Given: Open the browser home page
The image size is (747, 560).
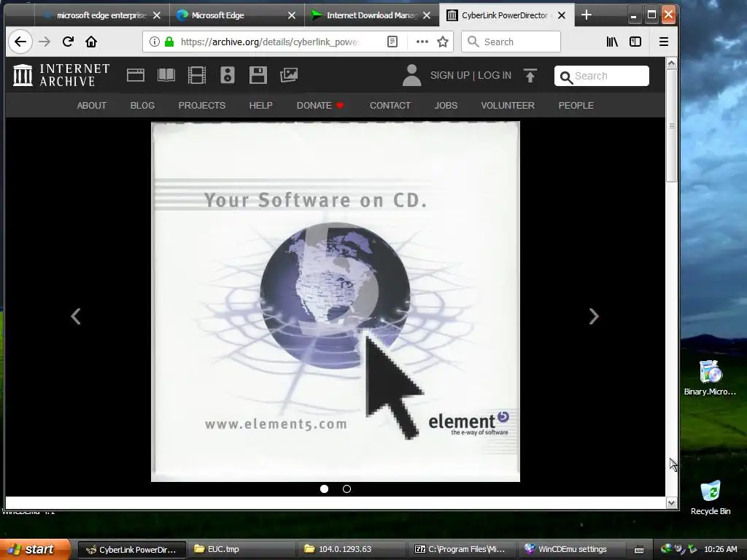Looking at the screenshot, I should tap(91, 42).
